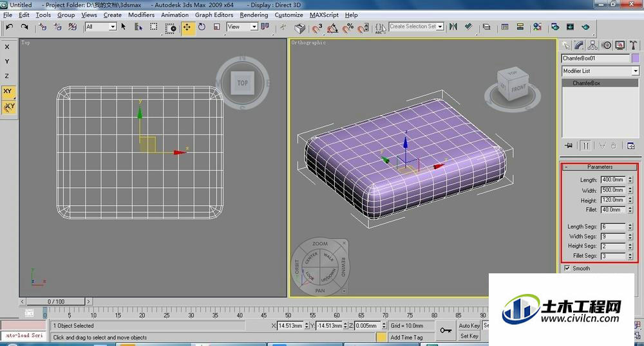Viewport: 644px width, 346px height.
Task: Click the 0 / 100 time slider
Action: pos(56,302)
